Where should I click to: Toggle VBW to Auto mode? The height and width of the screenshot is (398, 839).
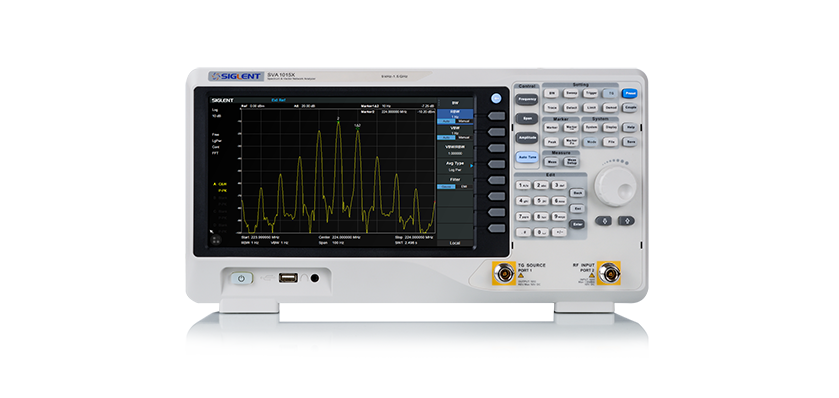coord(446,137)
